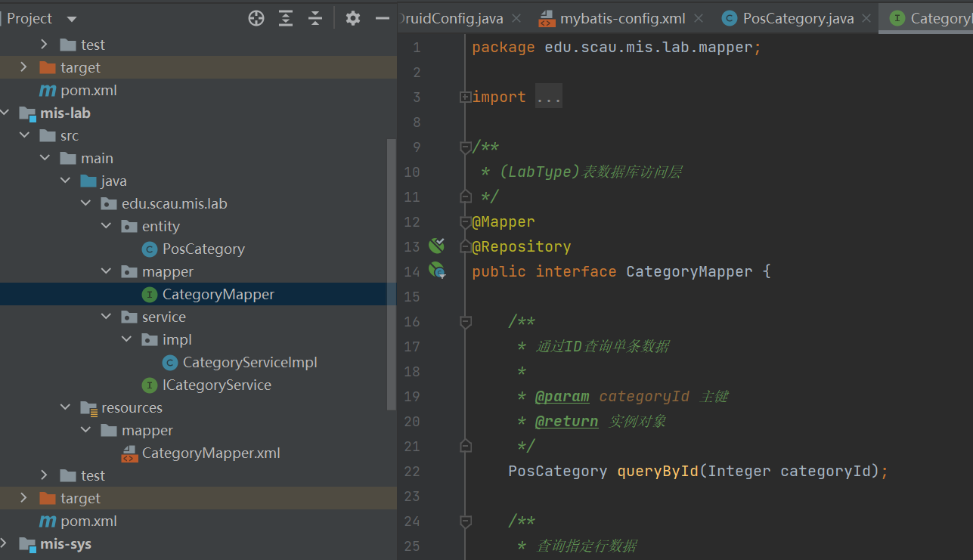
Task: Open the Project view dropdown
Action: click(x=72, y=19)
